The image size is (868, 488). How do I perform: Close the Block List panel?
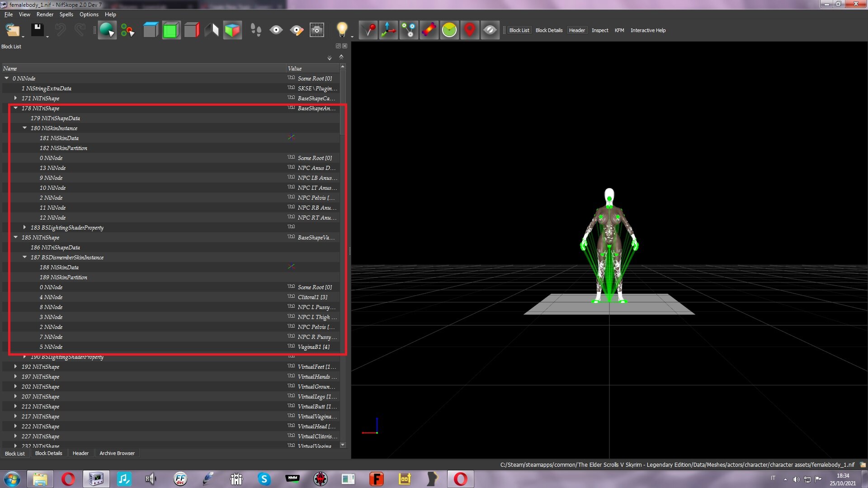tap(345, 46)
